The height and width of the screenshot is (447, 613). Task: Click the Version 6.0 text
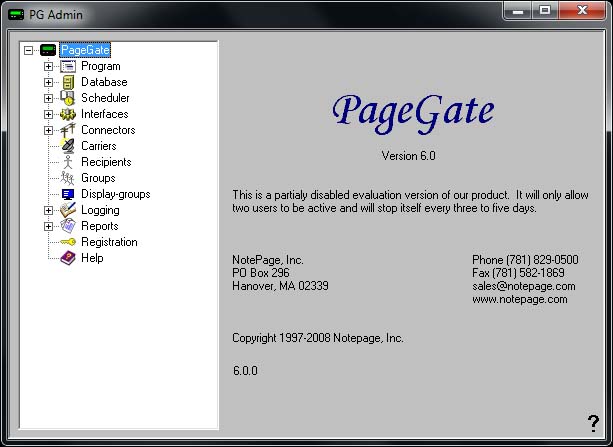pos(409,156)
